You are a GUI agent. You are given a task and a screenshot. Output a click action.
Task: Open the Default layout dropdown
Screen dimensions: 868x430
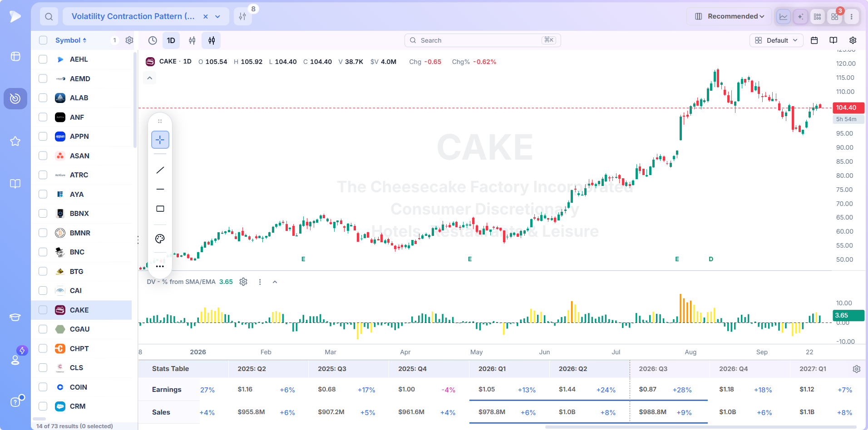(x=776, y=40)
